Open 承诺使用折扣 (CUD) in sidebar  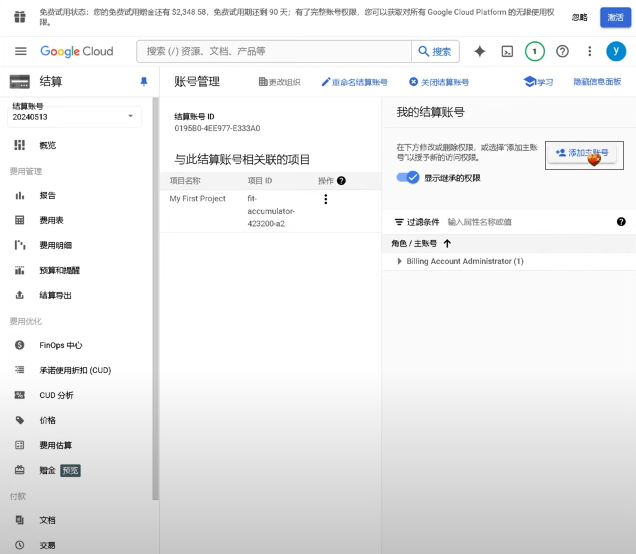click(75, 370)
